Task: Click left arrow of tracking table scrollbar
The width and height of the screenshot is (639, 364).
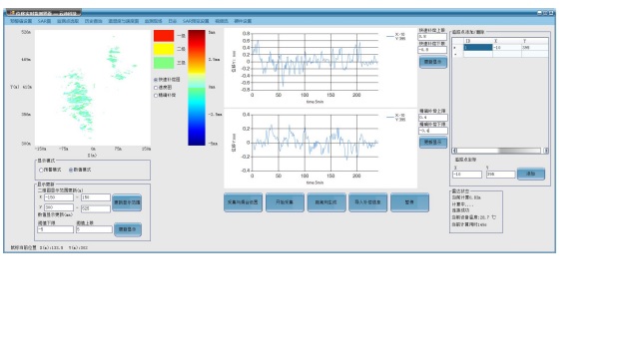Action: [x=455, y=151]
